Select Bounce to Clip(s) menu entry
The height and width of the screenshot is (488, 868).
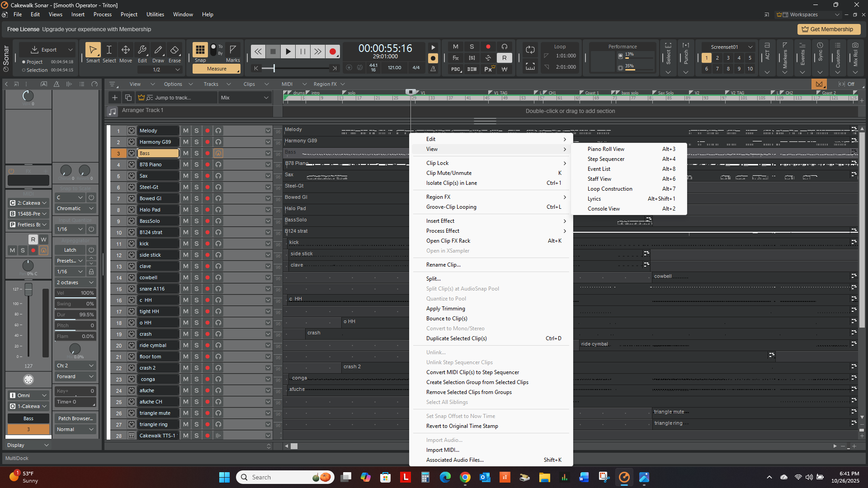pyautogui.click(x=446, y=319)
